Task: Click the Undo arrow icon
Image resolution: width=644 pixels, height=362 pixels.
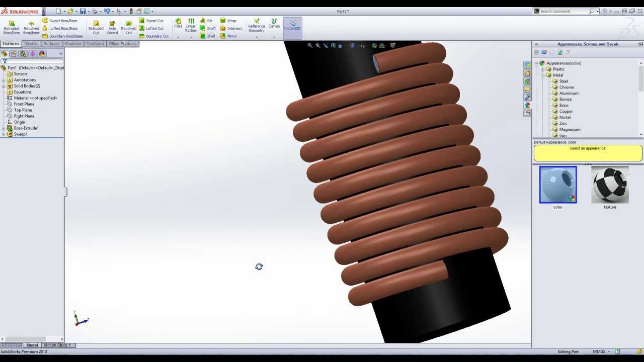Action: point(107,11)
